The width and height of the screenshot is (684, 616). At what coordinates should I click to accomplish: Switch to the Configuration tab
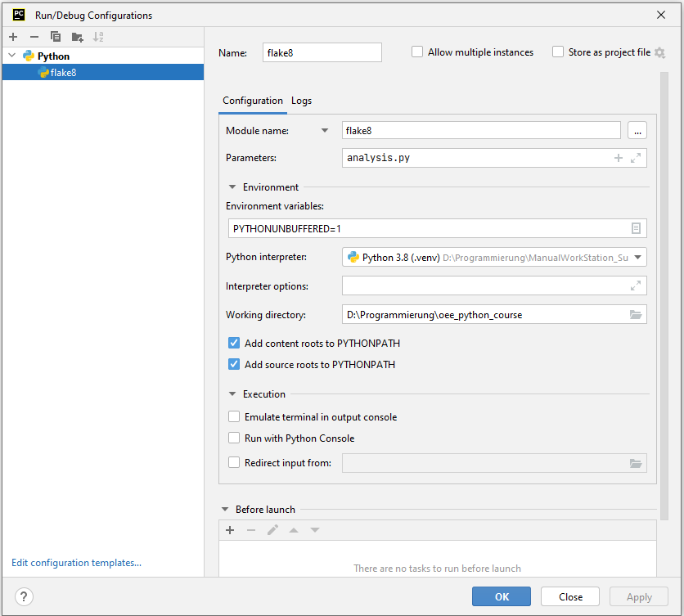click(252, 101)
